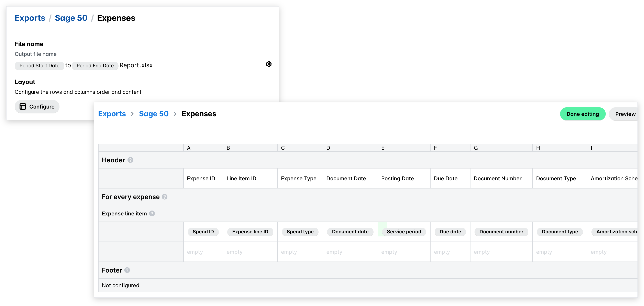The image size is (644, 306).
Task: Select column E header
Action: pos(404,148)
